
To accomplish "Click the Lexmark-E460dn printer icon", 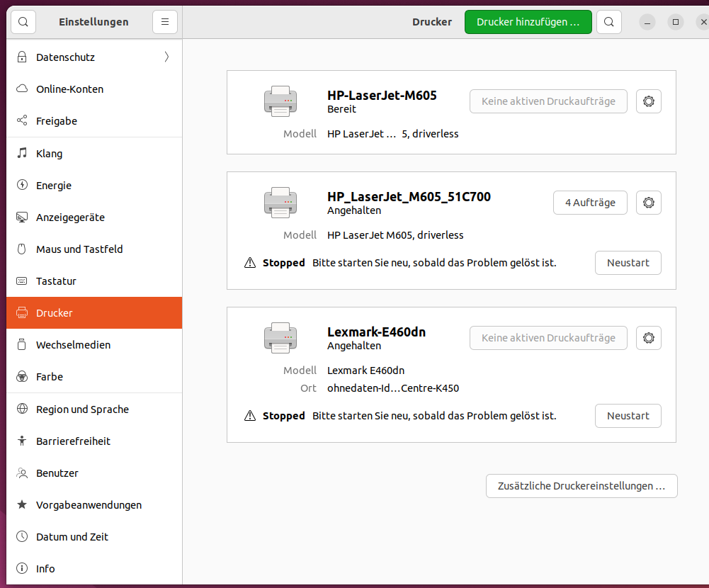I will pyautogui.click(x=280, y=338).
